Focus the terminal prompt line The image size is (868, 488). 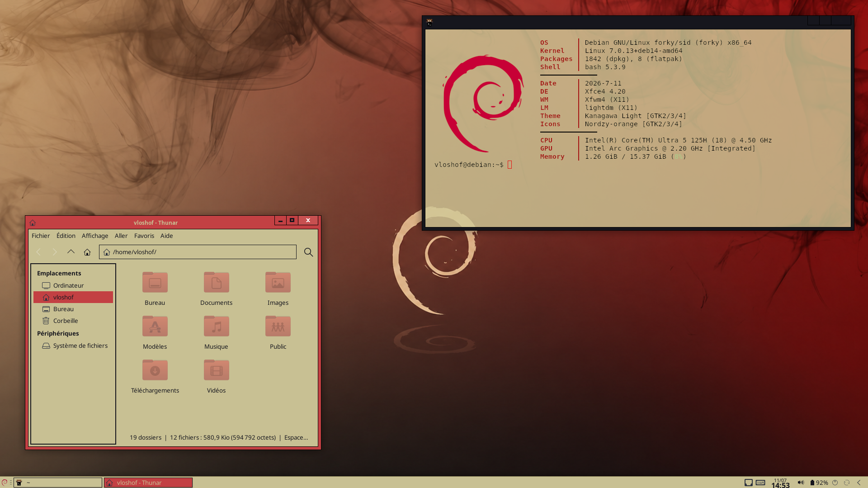[473, 165]
